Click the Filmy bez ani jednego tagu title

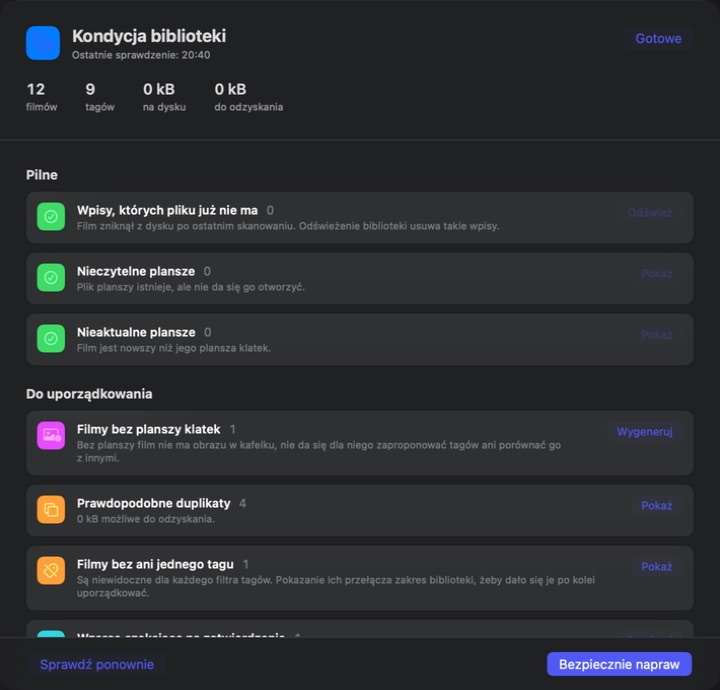click(155, 564)
